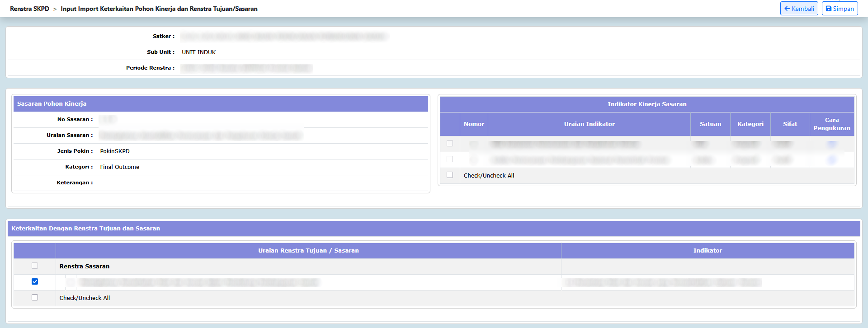Click Indikator header in Keterkaitan table
This screenshot has height=328, width=868.
pyautogui.click(x=708, y=250)
